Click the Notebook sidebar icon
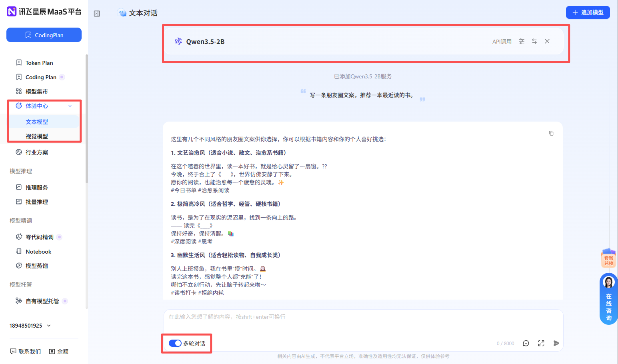This screenshot has width=618, height=364. [19, 251]
